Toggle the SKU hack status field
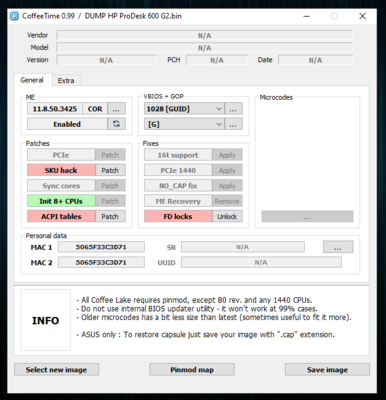This screenshot has width=386, height=400. pyautogui.click(x=61, y=170)
